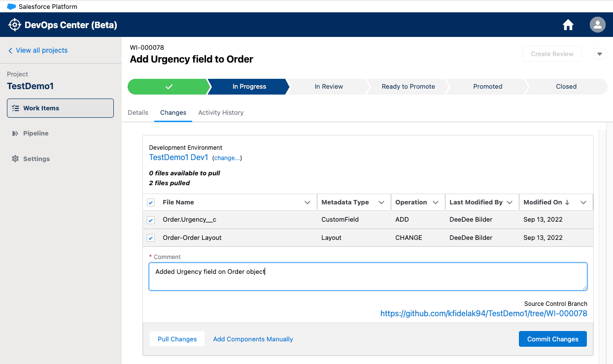Viewport: 613px width, 364px height.
Task: Click the "2 files pulled" status text
Action: [x=170, y=183]
